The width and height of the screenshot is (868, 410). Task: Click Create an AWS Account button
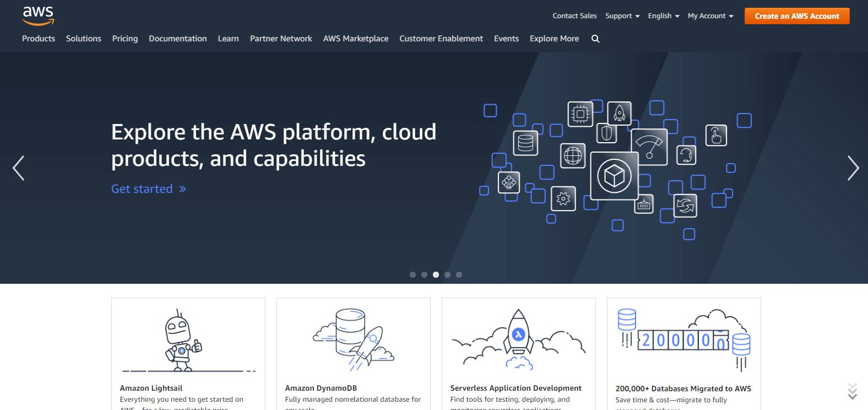tap(797, 16)
